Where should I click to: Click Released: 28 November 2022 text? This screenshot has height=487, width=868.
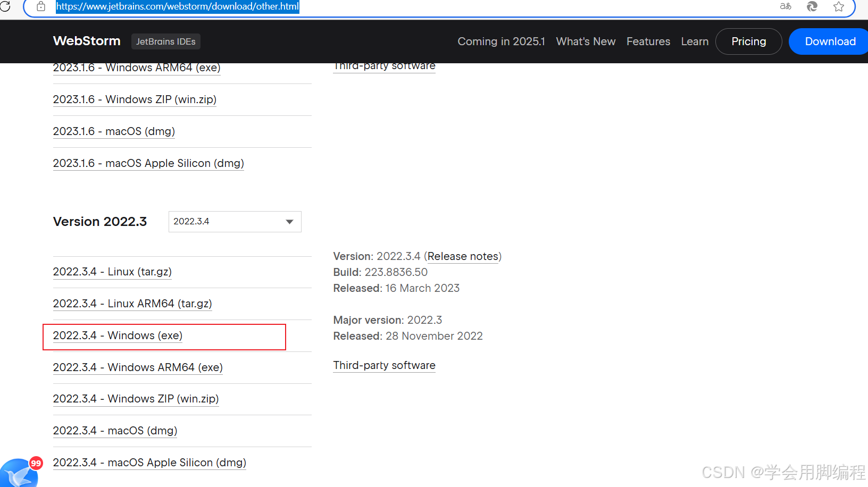[408, 336]
